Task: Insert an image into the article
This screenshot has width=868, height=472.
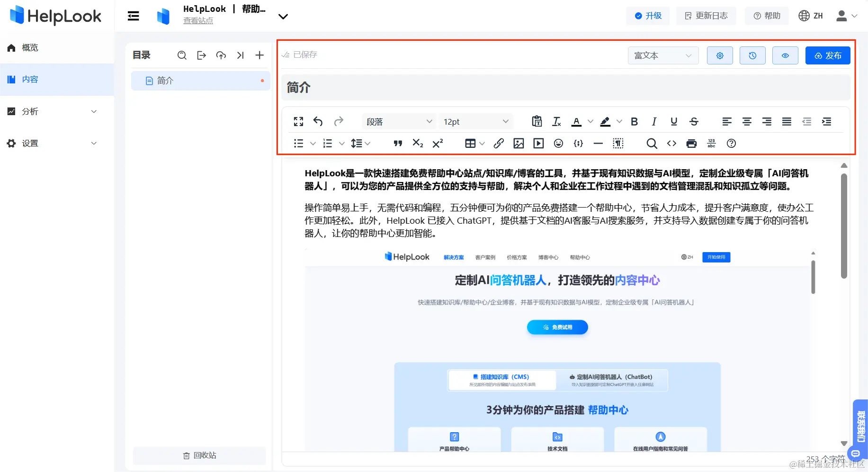Action: pyautogui.click(x=519, y=144)
